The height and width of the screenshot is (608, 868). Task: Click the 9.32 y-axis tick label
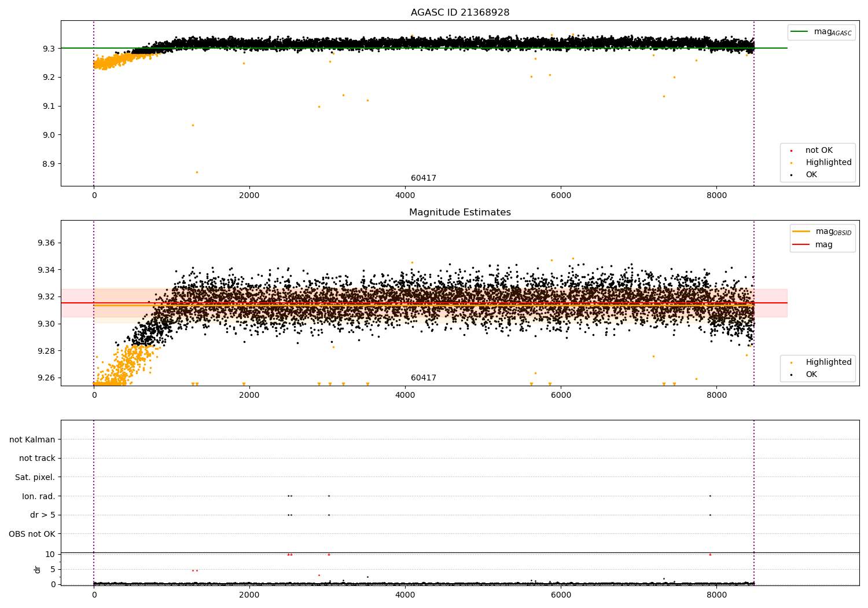[x=46, y=297]
